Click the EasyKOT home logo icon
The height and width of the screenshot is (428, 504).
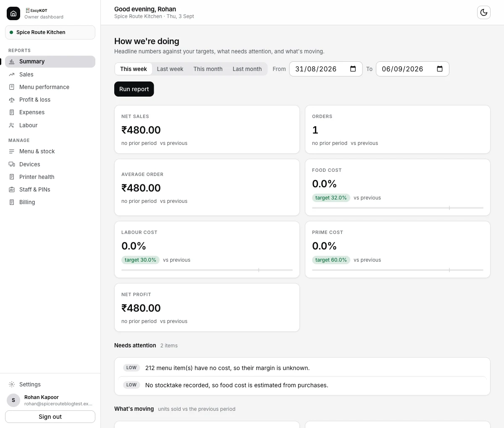click(x=13, y=13)
